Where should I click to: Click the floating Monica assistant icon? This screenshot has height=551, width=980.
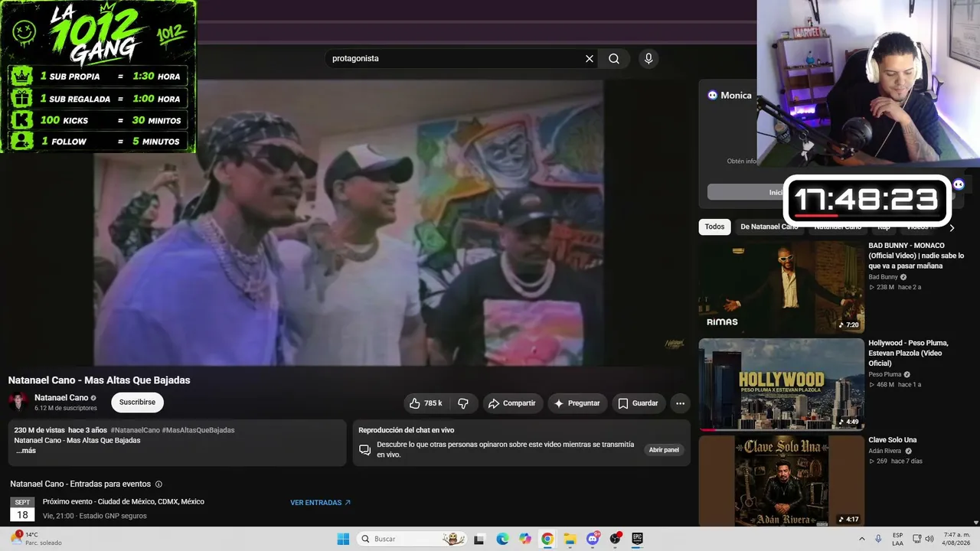coord(959,184)
